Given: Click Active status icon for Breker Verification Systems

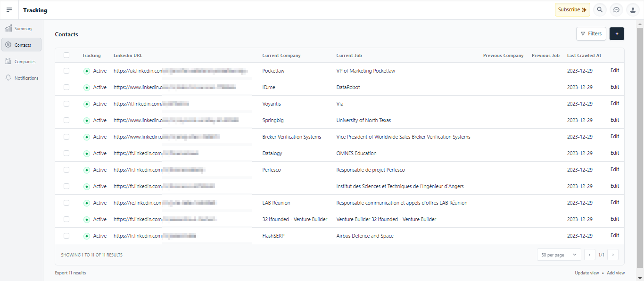Looking at the screenshot, I should [x=87, y=137].
